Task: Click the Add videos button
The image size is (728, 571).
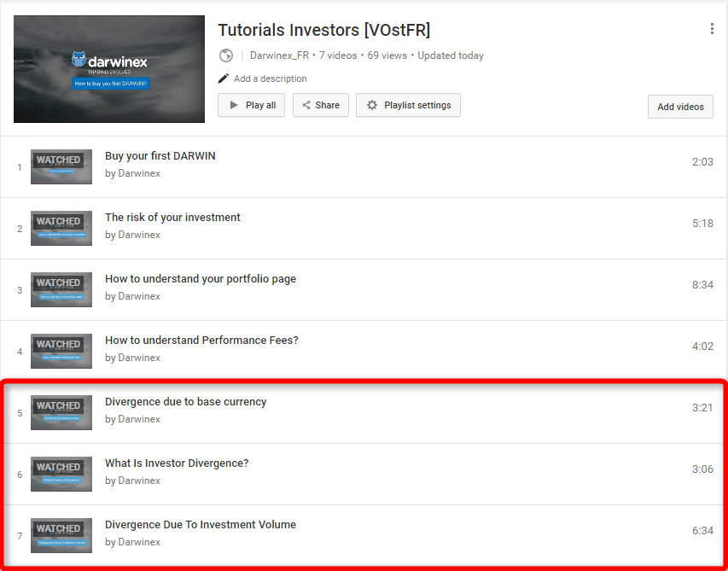Action: tap(680, 107)
